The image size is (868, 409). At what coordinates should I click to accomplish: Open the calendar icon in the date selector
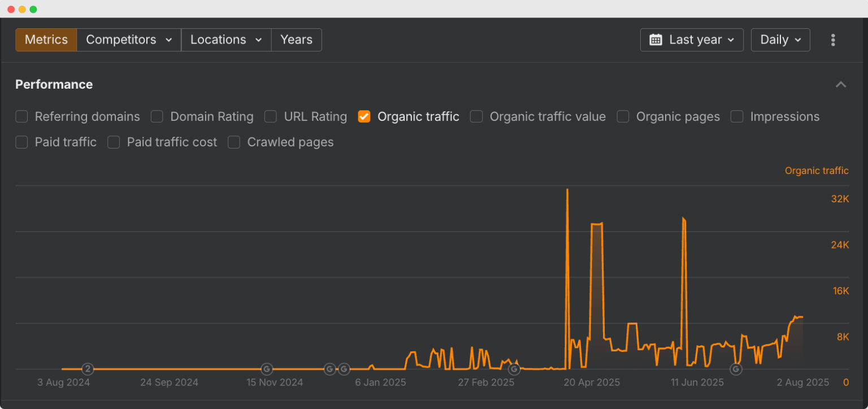tap(655, 40)
